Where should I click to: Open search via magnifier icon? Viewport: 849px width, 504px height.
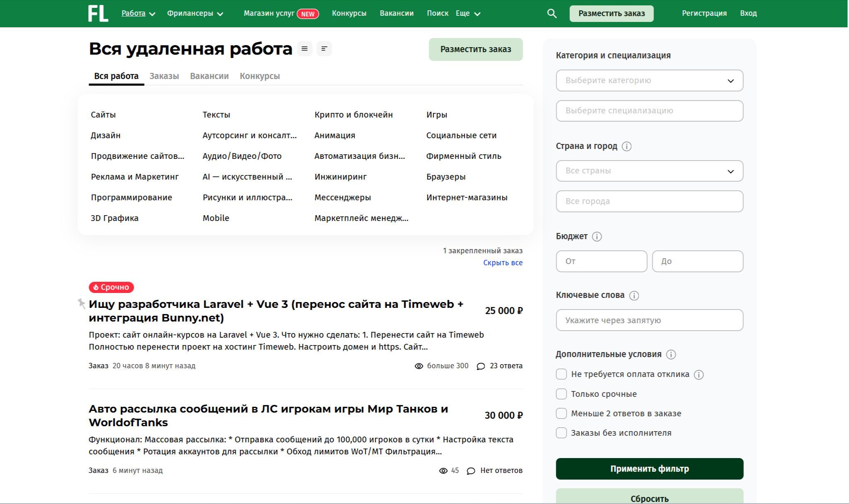(552, 13)
